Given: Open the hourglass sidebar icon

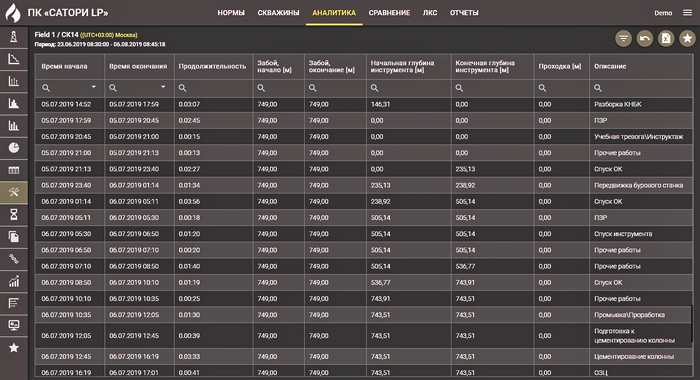Looking at the screenshot, I should point(14,214).
